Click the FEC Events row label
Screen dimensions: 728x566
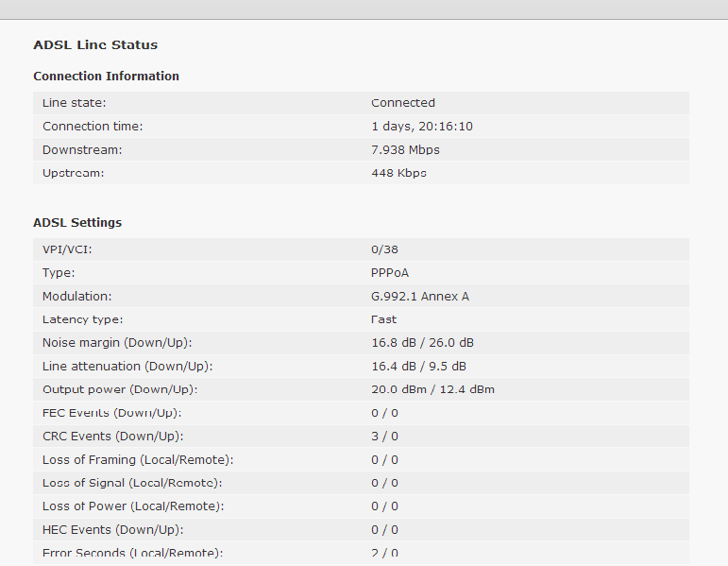112,413
